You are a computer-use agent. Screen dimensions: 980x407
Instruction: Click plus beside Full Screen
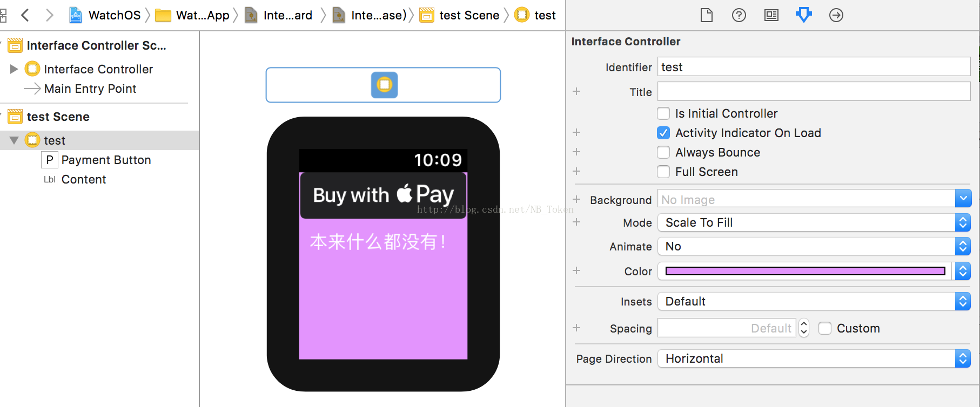(x=576, y=171)
